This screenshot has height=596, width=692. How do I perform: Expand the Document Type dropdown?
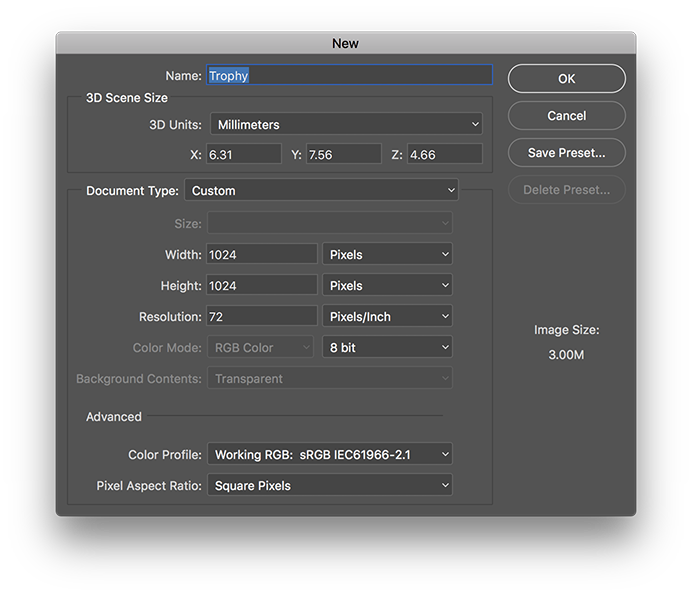[321, 191]
